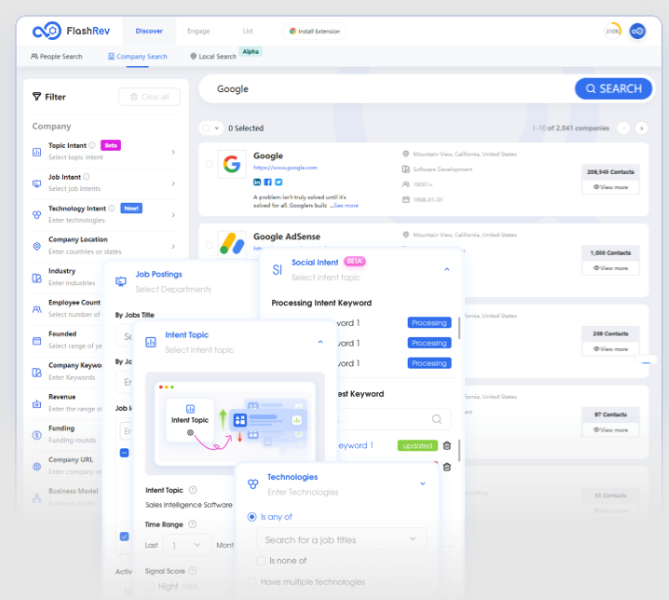This screenshot has height=600, width=669.
Task: Open the List tab
Action: point(248,31)
